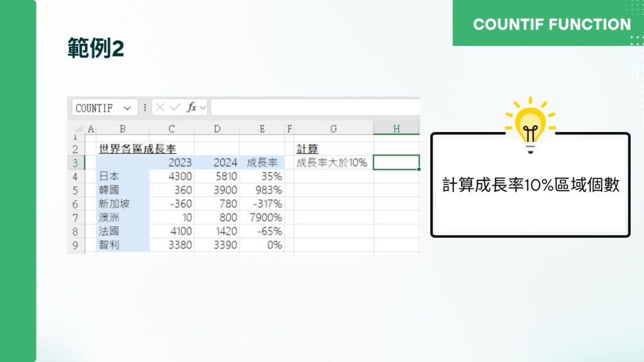
Task: Click cell with value 3900
Action: 217,190
